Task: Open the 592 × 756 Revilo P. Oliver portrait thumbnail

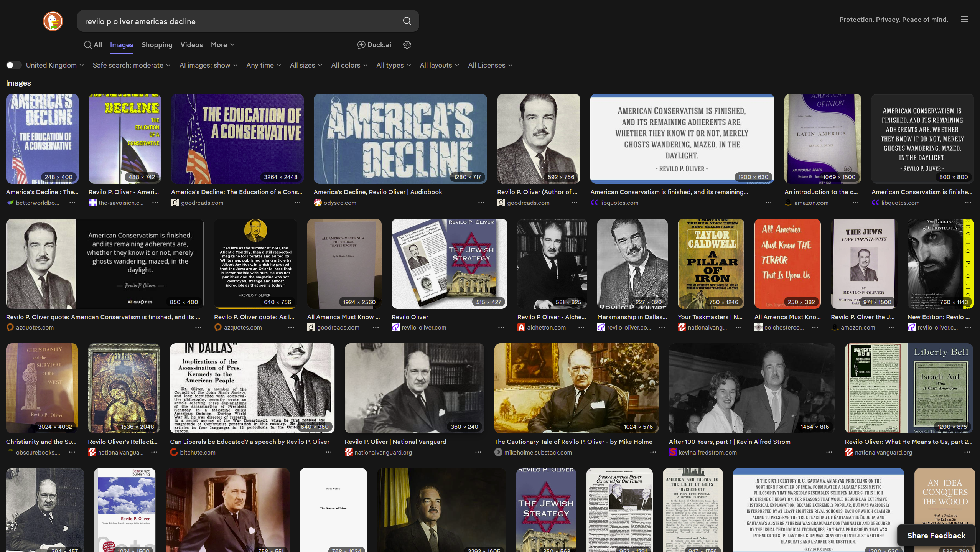Action: click(539, 138)
